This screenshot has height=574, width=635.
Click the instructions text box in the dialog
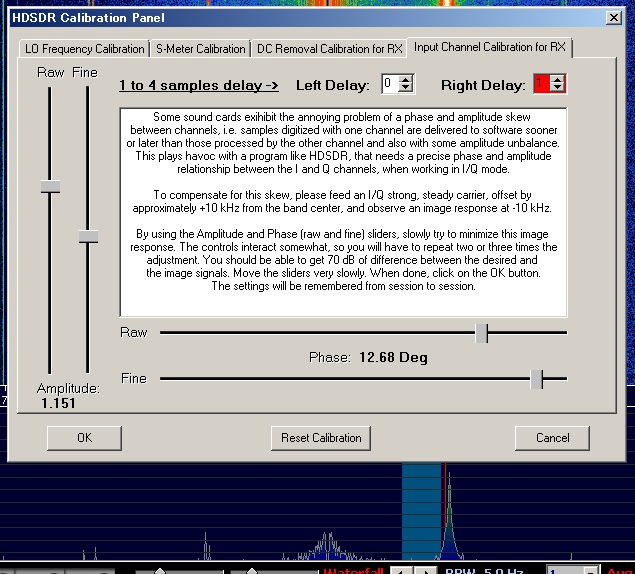coord(343,212)
